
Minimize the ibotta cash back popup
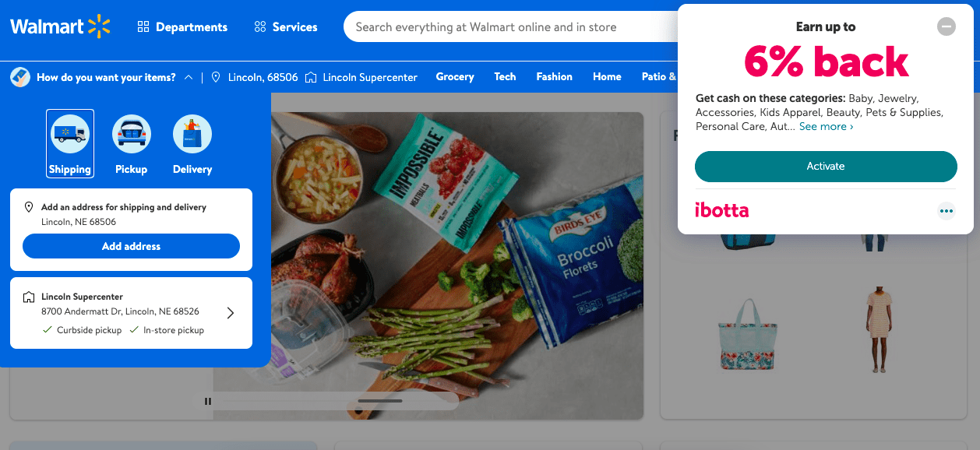[946, 27]
